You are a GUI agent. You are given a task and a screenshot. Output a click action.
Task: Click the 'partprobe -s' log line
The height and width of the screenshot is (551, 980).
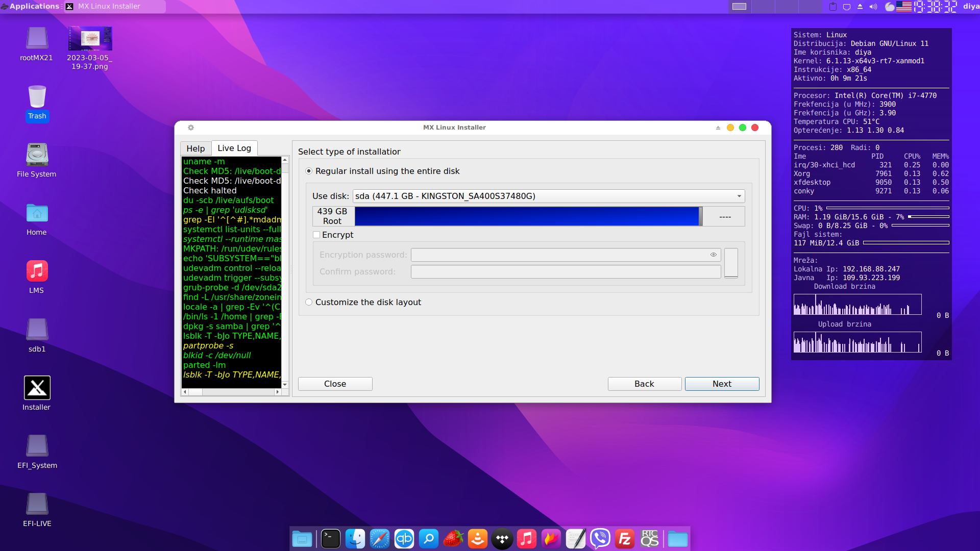click(x=208, y=346)
